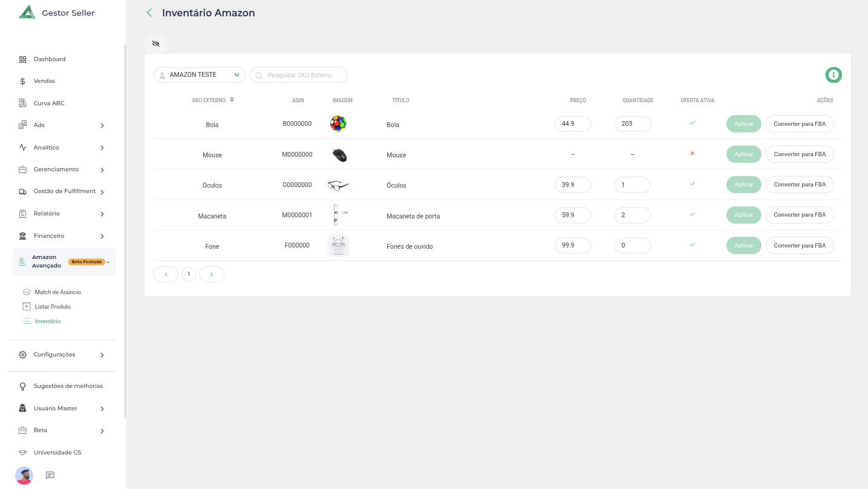868x489 pixels.
Task: Open Universidade GS in the sidebar
Action: pos(57,453)
